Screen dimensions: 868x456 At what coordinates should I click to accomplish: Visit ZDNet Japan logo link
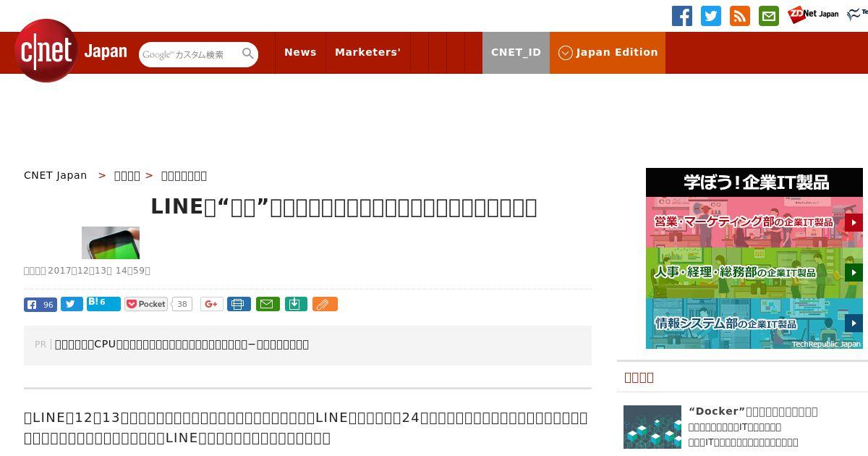[813, 14]
